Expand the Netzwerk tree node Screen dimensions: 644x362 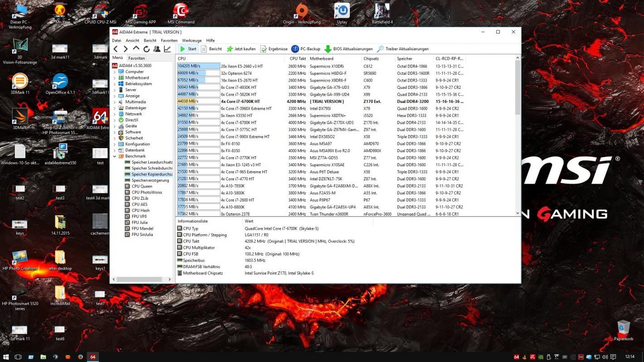point(115,114)
